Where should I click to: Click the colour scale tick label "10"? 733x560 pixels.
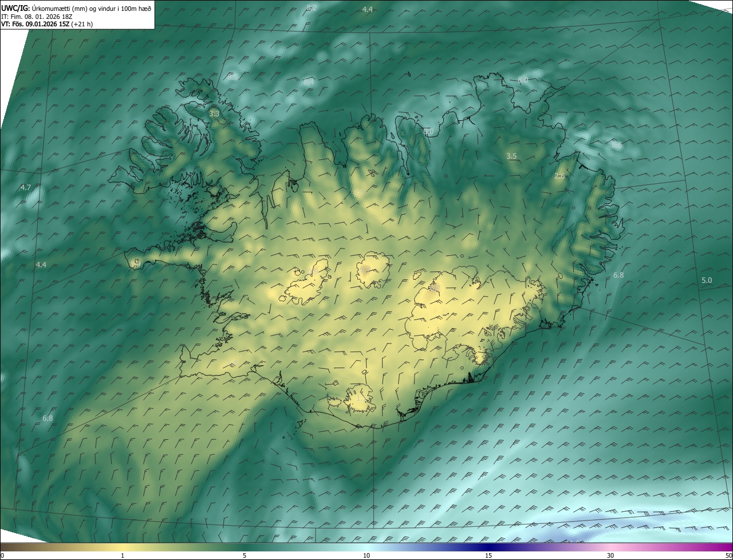pyautogui.click(x=366, y=555)
